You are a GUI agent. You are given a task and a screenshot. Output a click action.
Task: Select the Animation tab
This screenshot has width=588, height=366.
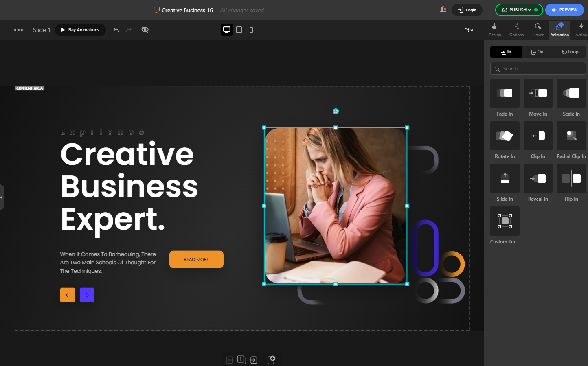pos(559,30)
